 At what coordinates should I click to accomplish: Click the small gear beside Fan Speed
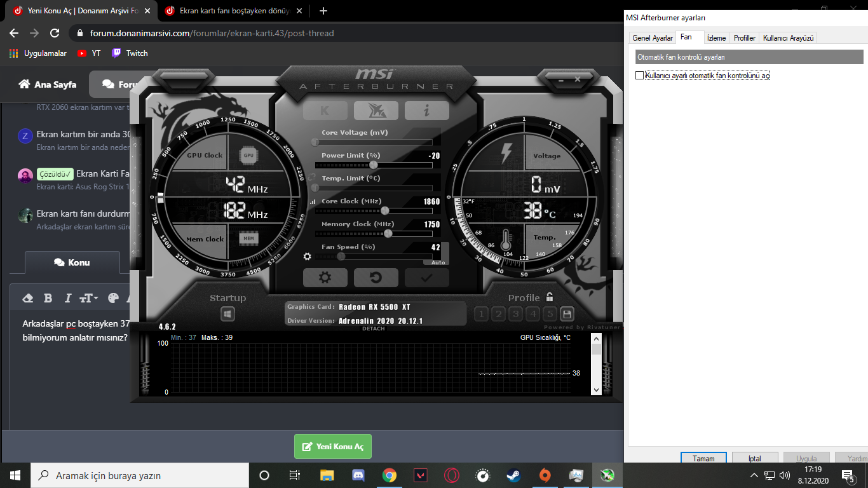point(308,257)
